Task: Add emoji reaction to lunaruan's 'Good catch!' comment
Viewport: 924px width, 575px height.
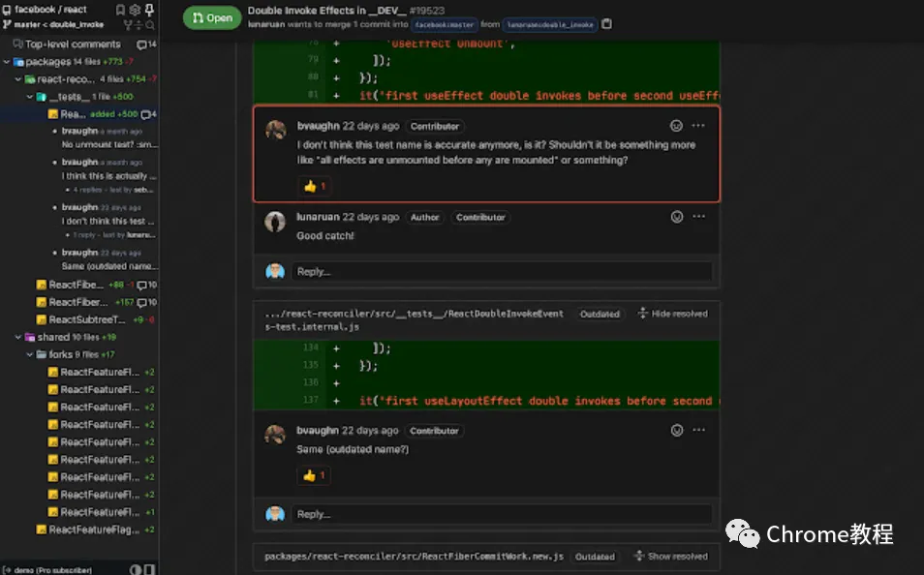Action: (677, 217)
